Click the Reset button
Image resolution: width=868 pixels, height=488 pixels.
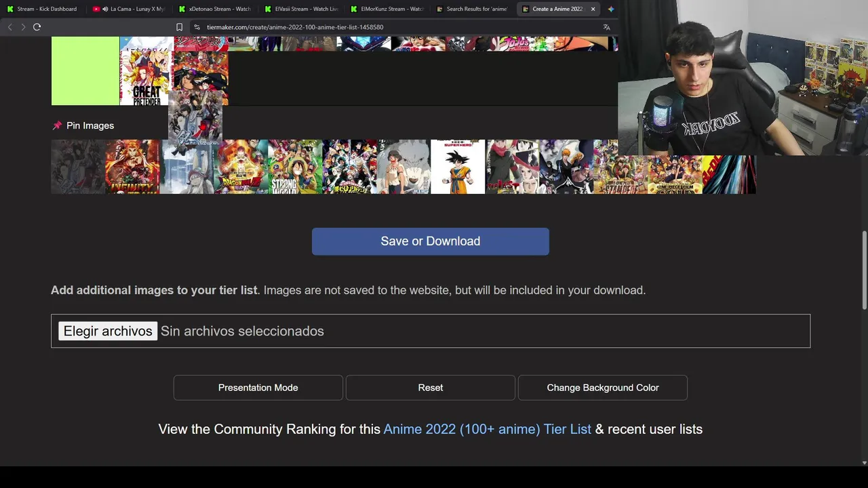pyautogui.click(x=431, y=388)
